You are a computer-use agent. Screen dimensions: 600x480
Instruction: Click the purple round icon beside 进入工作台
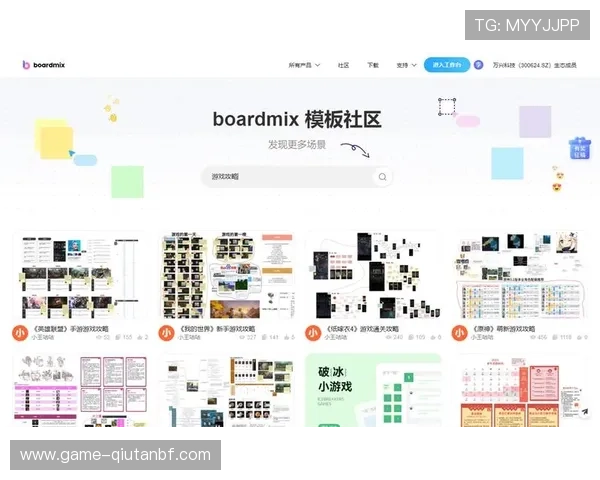[478, 65]
